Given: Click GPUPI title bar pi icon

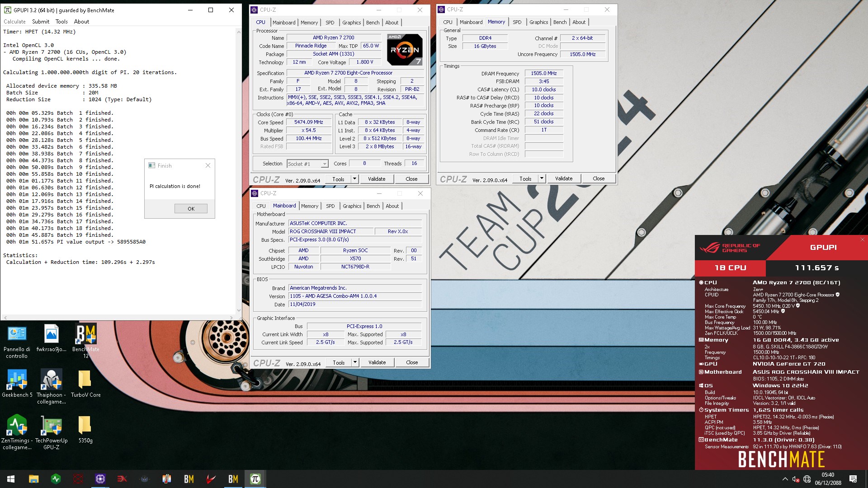Looking at the screenshot, I should [8, 10].
